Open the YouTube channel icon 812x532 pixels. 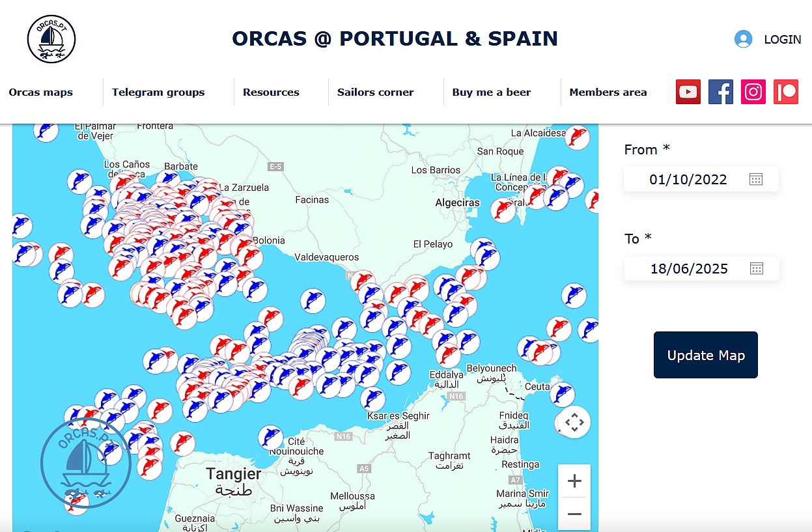688,92
